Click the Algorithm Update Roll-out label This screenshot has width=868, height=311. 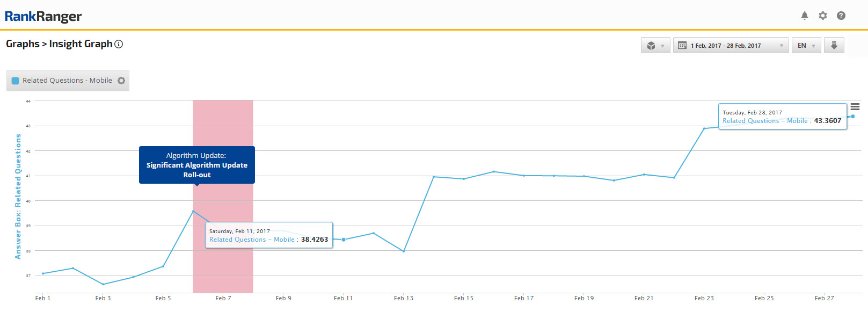pyautogui.click(x=196, y=165)
